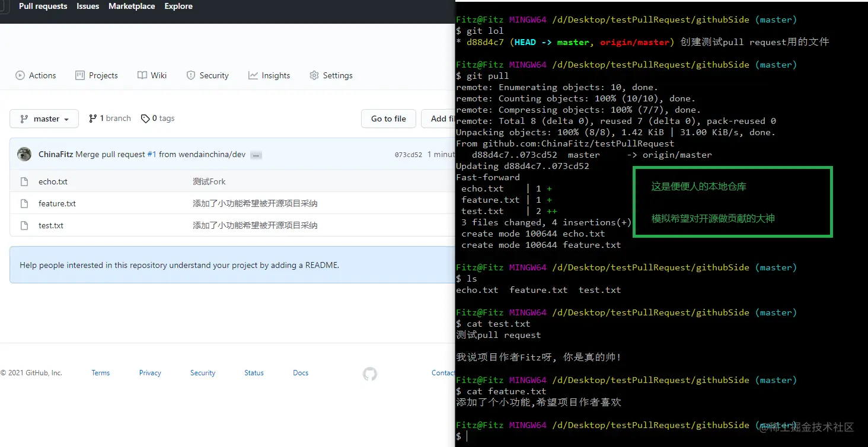Viewport: 868px width, 447px height.
Task: Switch to the Actions tab
Action: [36, 75]
